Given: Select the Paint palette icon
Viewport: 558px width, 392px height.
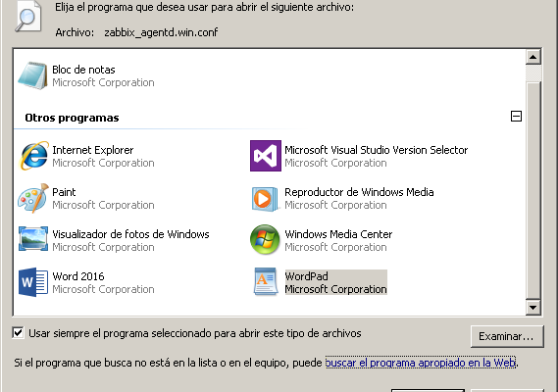Looking at the screenshot, I should pyautogui.click(x=33, y=198).
